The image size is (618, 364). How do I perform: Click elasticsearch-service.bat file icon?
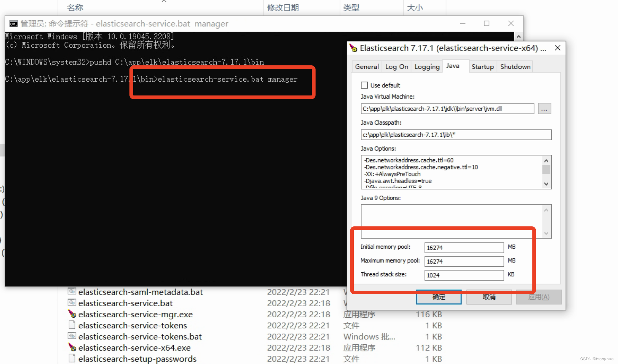pyautogui.click(x=72, y=303)
